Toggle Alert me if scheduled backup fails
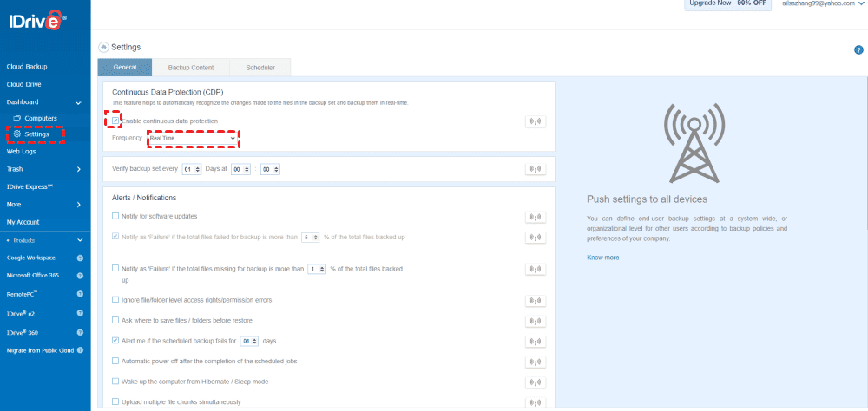The width and height of the screenshot is (868, 411). point(115,341)
